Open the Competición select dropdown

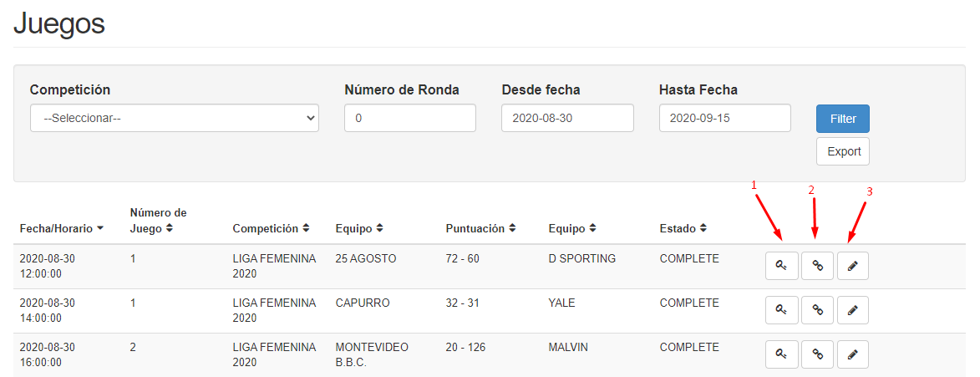pyautogui.click(x=175, y=118)
